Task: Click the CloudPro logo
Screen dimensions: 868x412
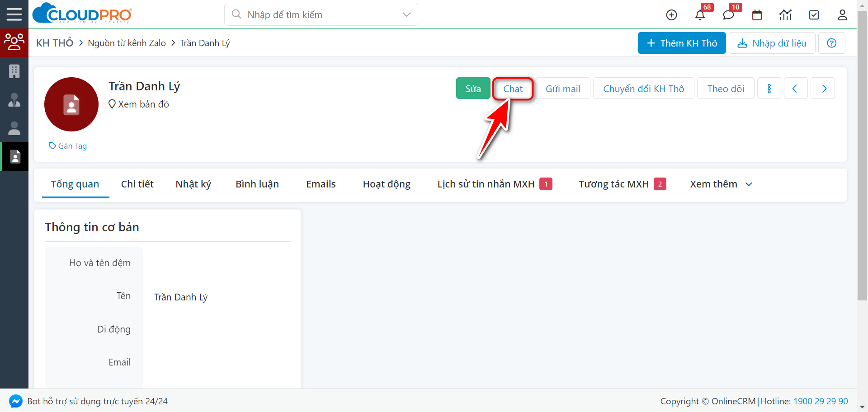Action: click(82, 14)
